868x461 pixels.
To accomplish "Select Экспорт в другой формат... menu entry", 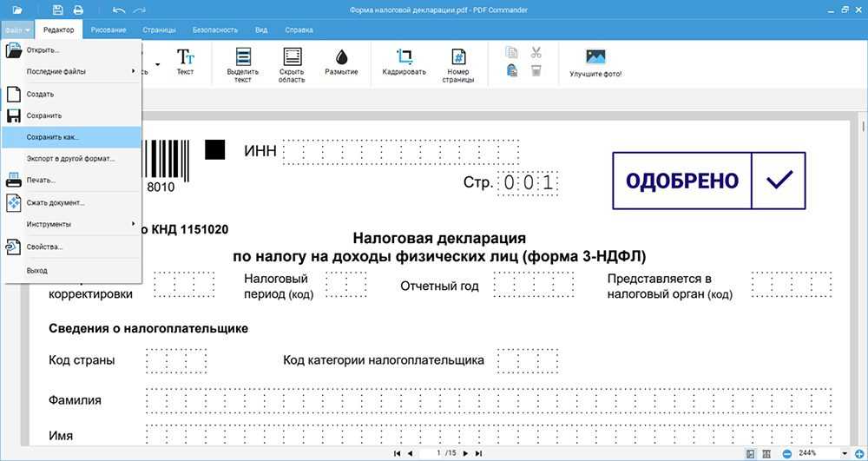I will [x=69, y=159].
